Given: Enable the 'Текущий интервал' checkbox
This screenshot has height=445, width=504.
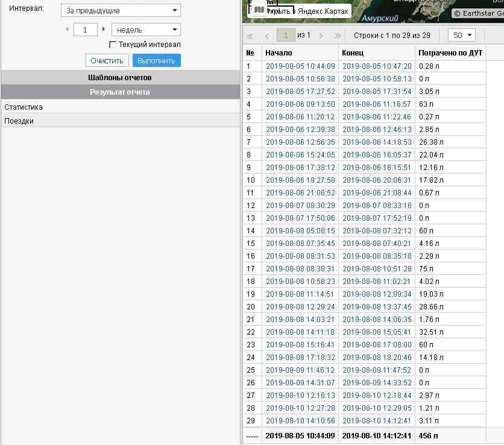Looking at the screenshot, I should [x=112, y=45].
